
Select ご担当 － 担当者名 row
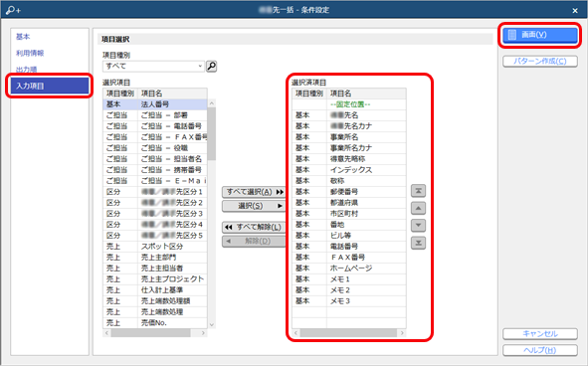click(155, 158)
